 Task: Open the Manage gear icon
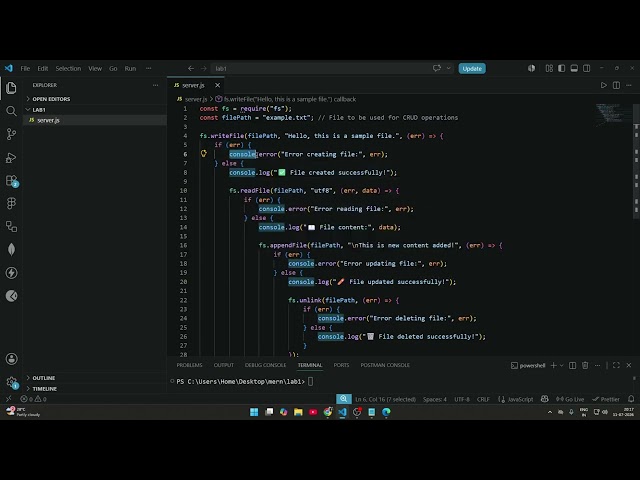click(x=11, y=382)
